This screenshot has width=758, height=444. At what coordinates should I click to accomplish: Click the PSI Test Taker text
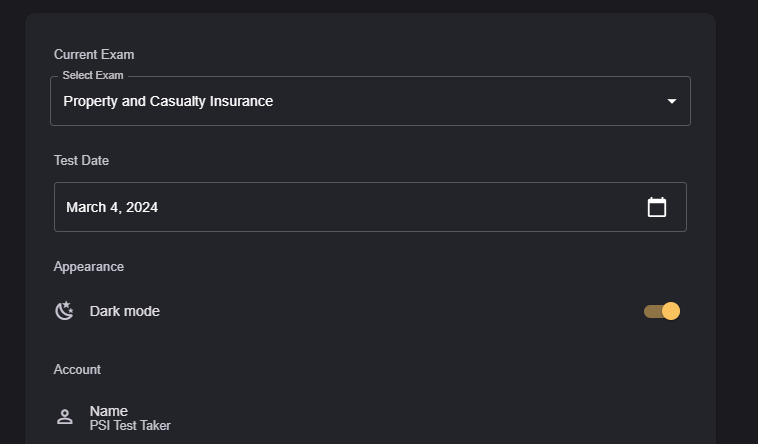click(x=130, y=426)
